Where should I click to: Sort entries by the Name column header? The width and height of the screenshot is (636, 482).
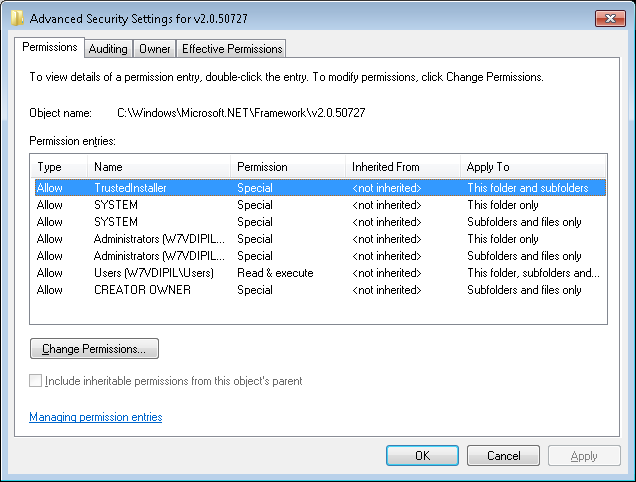tap(159, 167)
